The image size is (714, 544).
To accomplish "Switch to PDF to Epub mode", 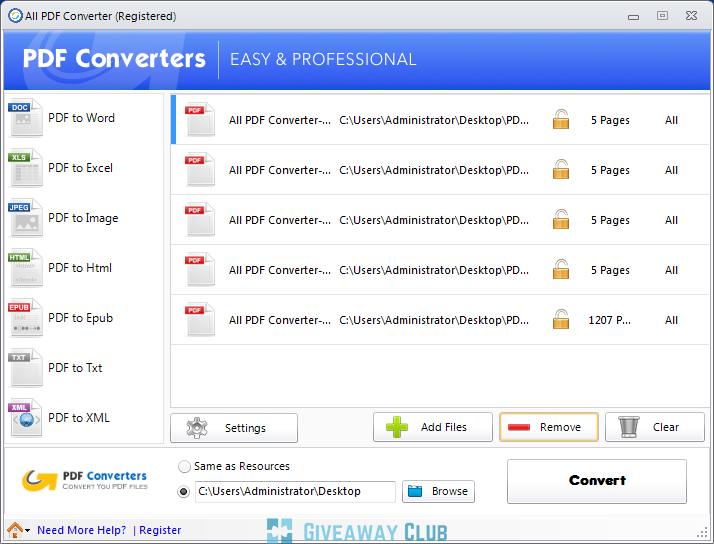I will point(81,318).
